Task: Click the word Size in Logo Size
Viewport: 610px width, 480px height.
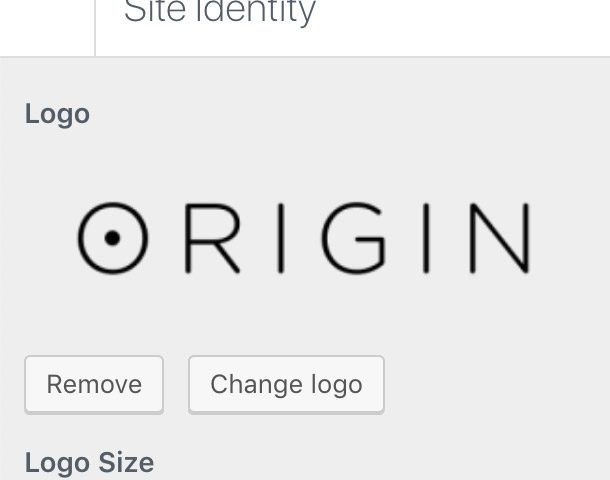Action: pyautogui.click(x=126, y=462)
